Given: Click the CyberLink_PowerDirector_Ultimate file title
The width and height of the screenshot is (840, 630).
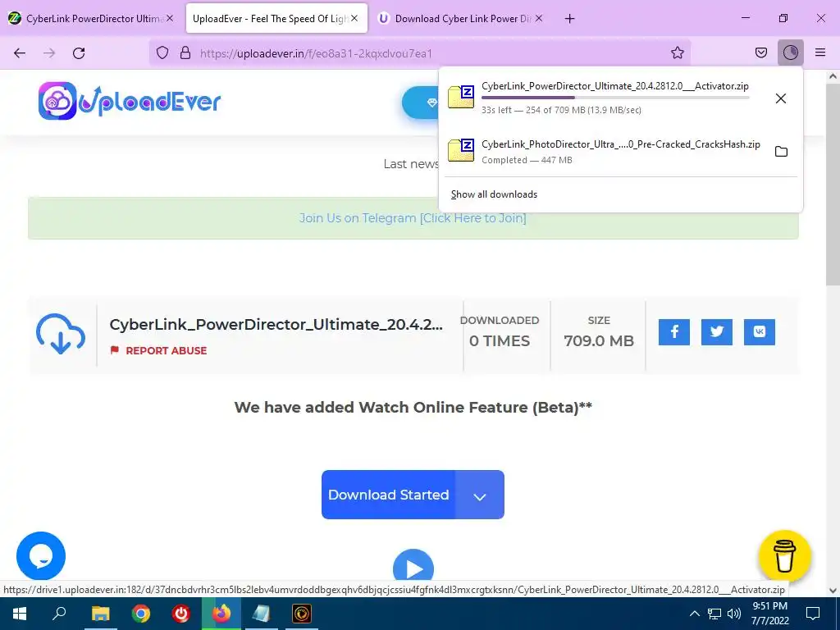Looking at the screenshot, I should [276, 325].
